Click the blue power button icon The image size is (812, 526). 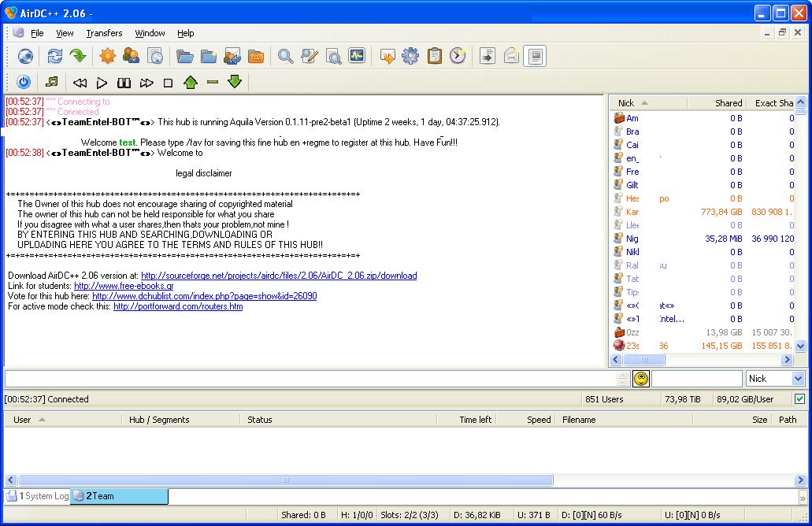pos(24,83)
